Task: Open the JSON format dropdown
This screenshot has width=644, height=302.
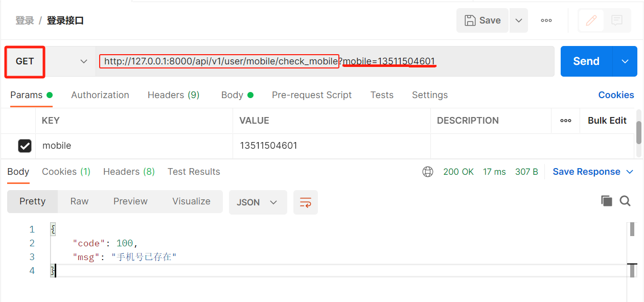Action: (258, 202)
